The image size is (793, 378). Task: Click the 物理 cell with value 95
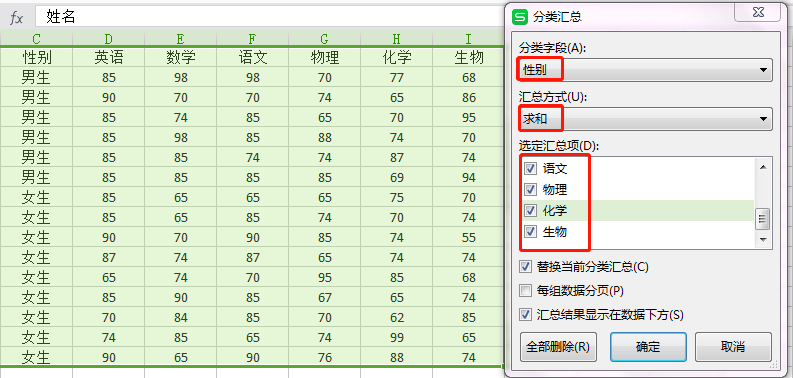point(325,277)
